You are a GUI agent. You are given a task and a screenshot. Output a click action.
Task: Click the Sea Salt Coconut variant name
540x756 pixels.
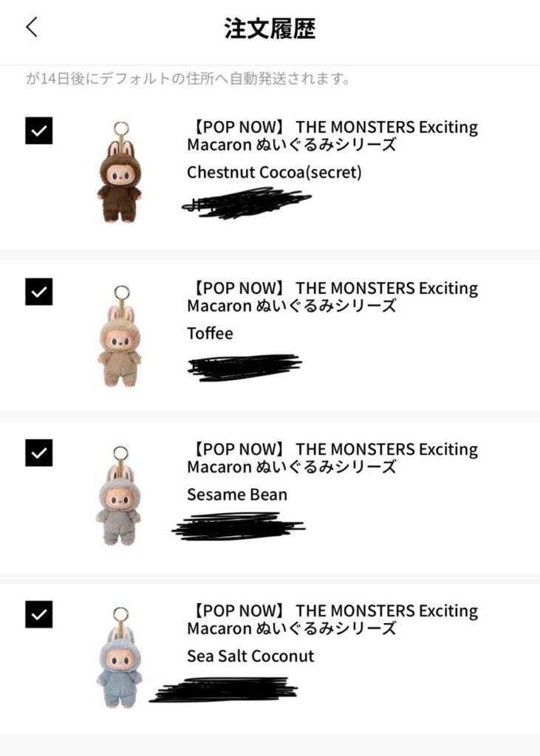(250, 656)
